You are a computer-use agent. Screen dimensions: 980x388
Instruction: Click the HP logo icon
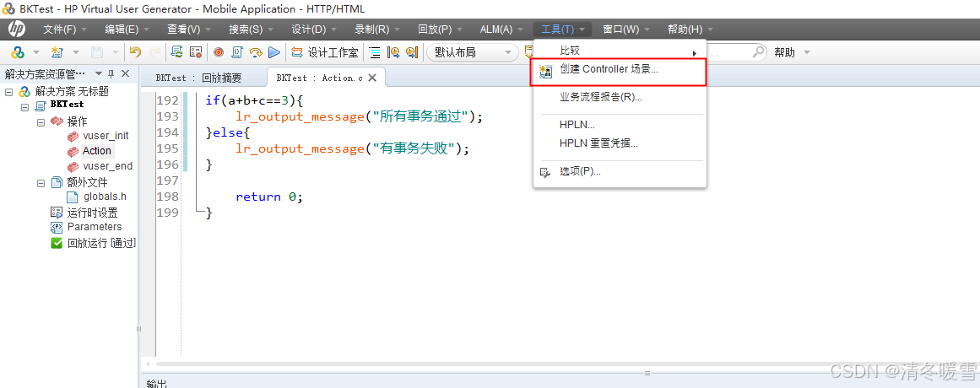17,29
